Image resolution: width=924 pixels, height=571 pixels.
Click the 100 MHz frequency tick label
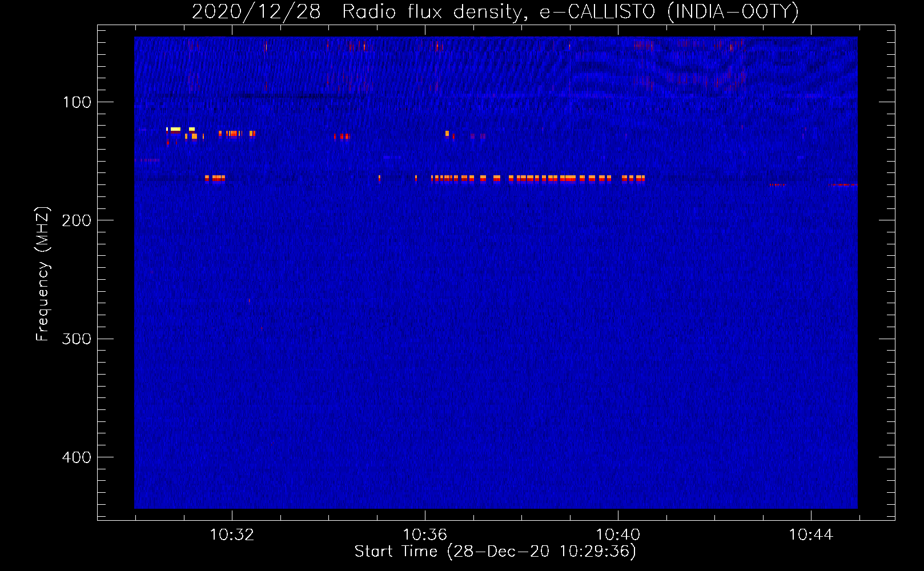(77, 102)
